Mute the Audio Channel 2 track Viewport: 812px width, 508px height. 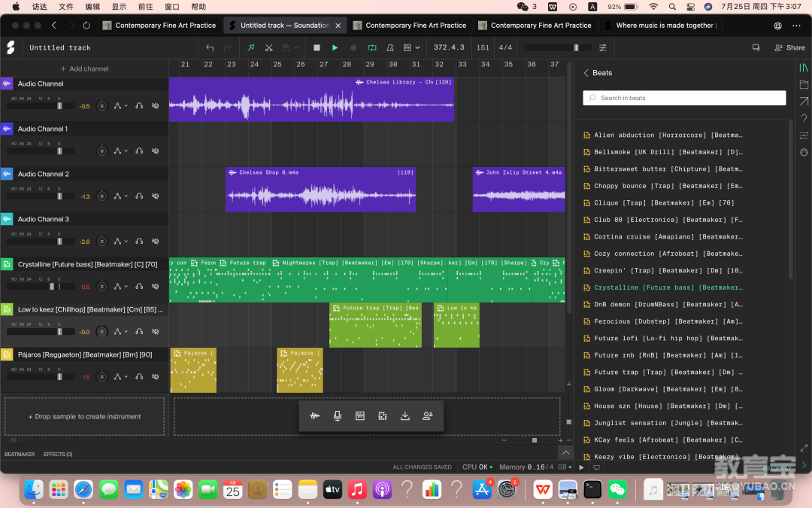[156, 196]
